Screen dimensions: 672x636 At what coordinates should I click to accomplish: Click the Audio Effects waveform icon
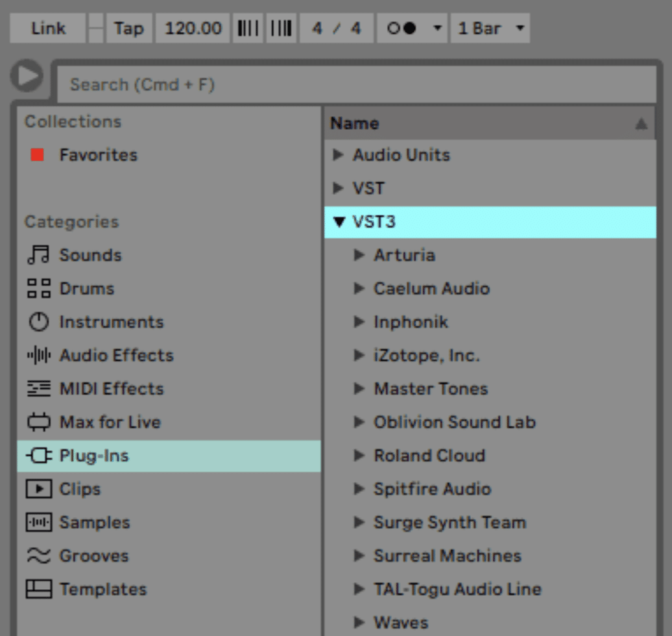(38, 355)
